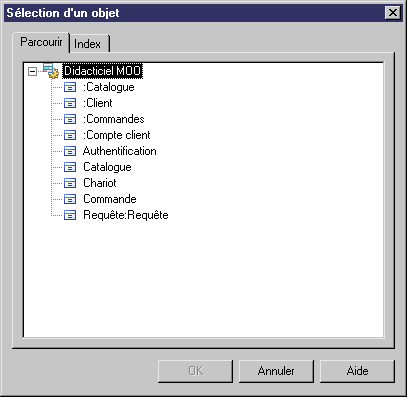Click the icon beside Chariot
407x397 pixels.
pyautogui.click(x=70, y=183)
